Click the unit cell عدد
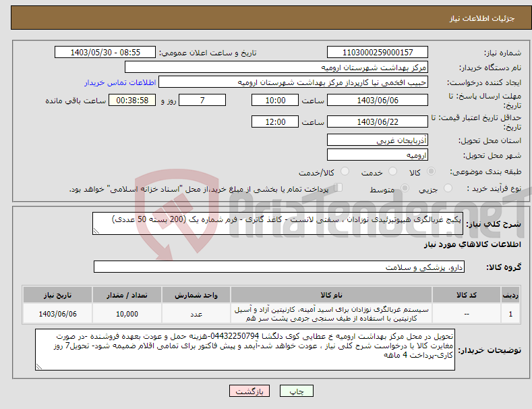The width and height of the screenshot is (532, 409). pyautogui.click(x=196, y=314)
